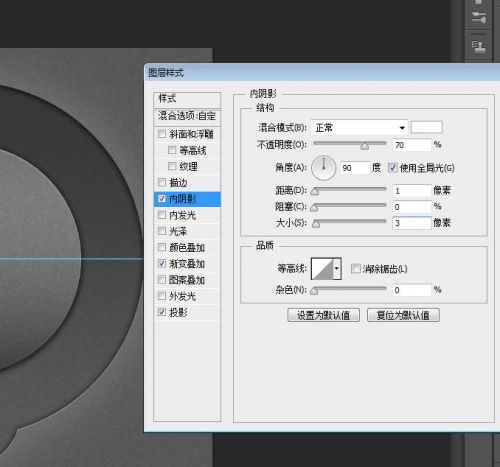Open the adjustments panel icon in right strip
This screenshot has width=500, height=467.
coord(479,17)
